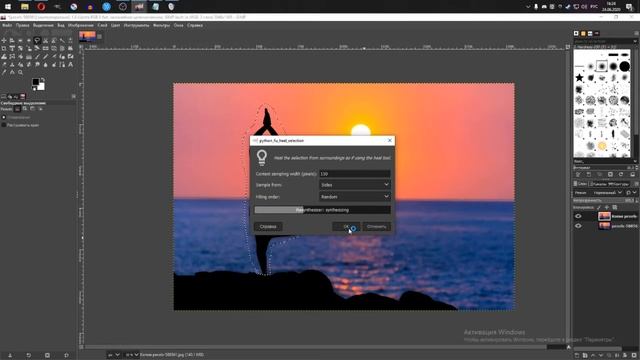Open Windows Start button
This screenshot has width=640, height=360.
click(x=8, y=6)
